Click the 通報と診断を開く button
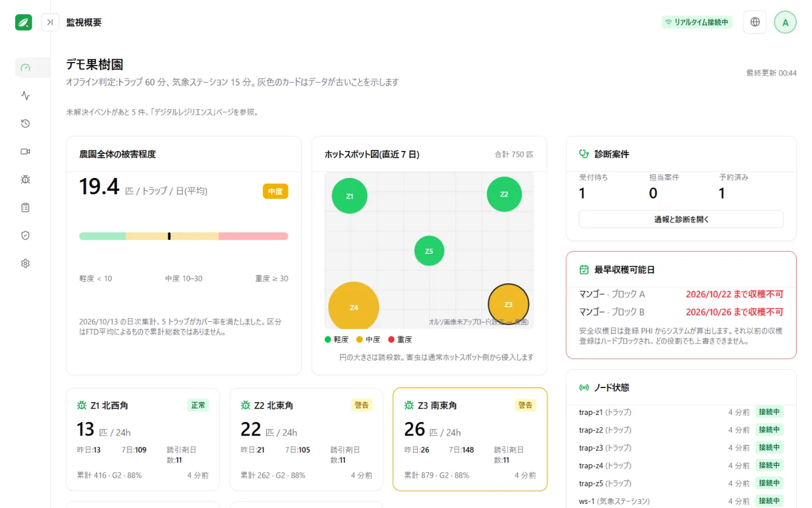Image resolution: width=812 pixels, height=508 pixels. pyautogui.click(x=681, y=219)
